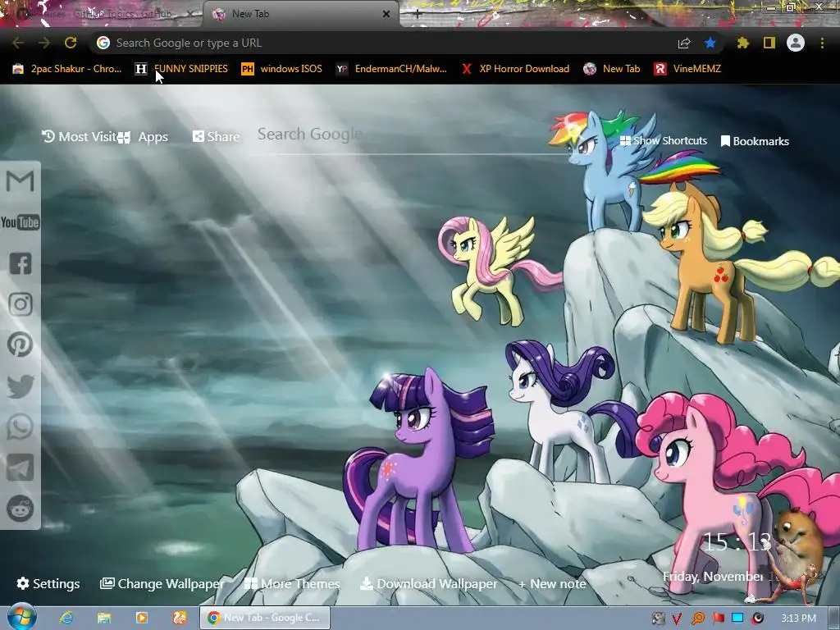The height and width of the screenshot is (630, 840).
Task: Click Change Wallpaper
Action: click(162, 583)
